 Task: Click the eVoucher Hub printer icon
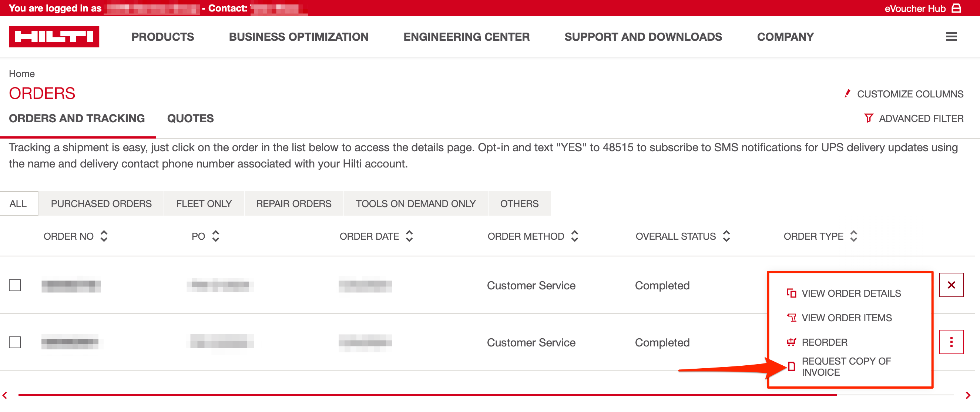[957, 8]
